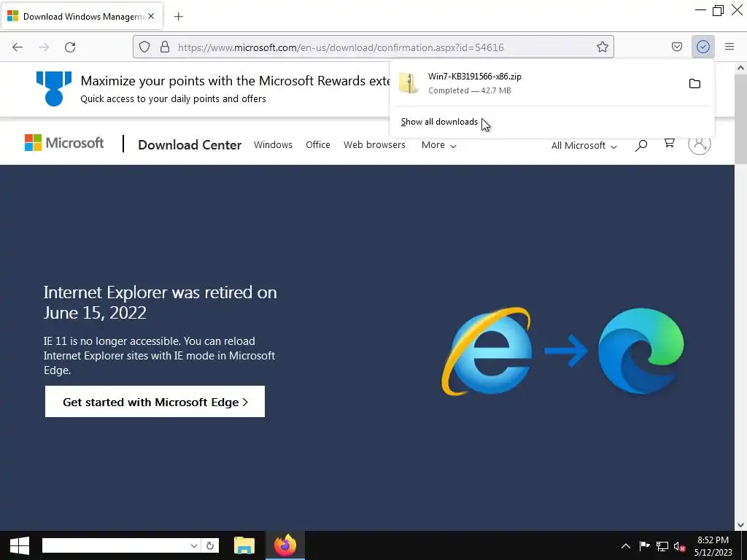Open folder containing Win7-KB3191566-x86.zip
Viewport: 747px width, 560px height.
[694, 84]
